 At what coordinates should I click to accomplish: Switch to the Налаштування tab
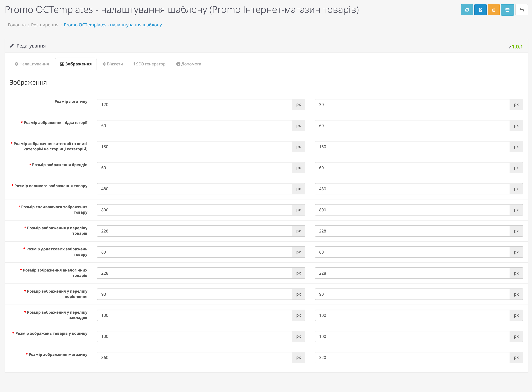[x=32, y=64]
